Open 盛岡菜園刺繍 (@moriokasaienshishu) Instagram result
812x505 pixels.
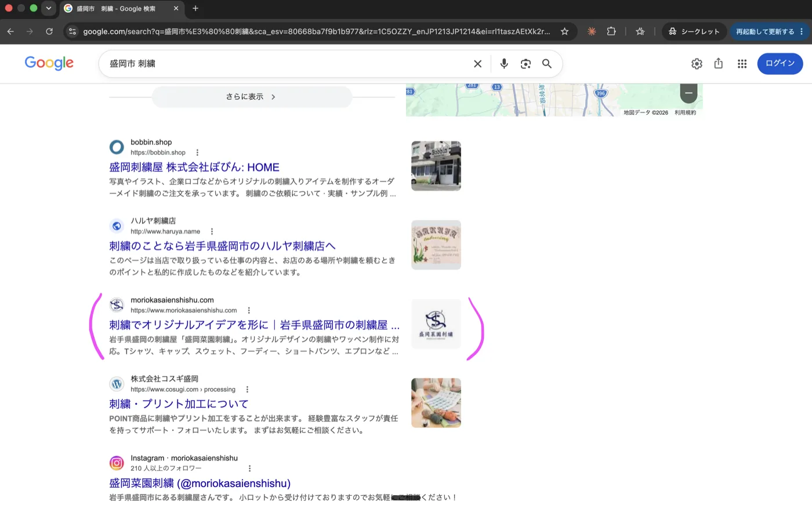[x=200, y=483]
